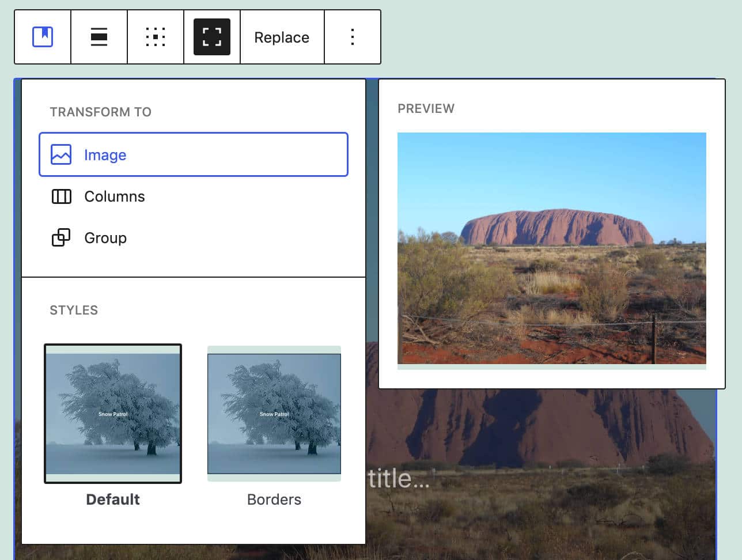
Task: Click the Columns option label
Action: [x=115, y=196]
